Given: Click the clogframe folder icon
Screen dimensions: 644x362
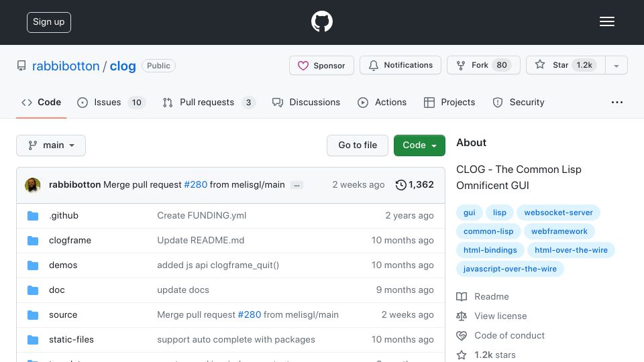Looking at the screenshot, I should 33,241.
